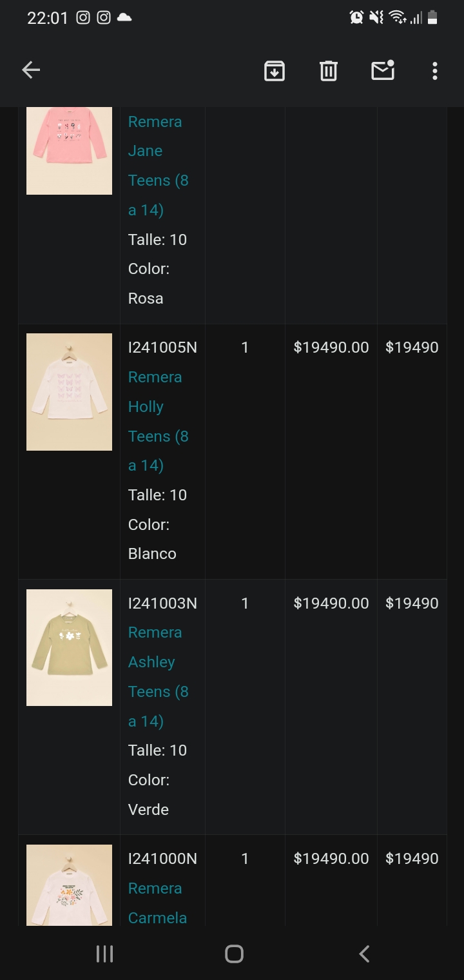Mark email as unread
Viewport: 464px width, 980px height.
click(383, 70)
